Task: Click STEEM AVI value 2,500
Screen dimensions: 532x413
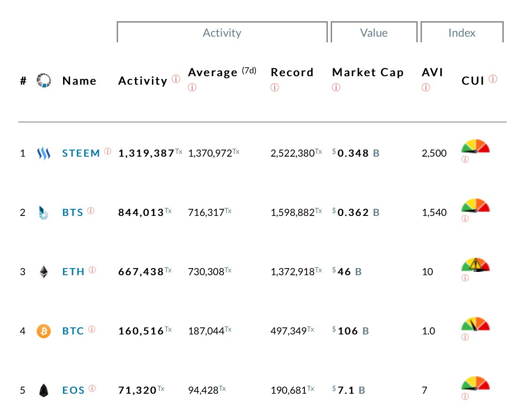Action: (x=434, y=153)
